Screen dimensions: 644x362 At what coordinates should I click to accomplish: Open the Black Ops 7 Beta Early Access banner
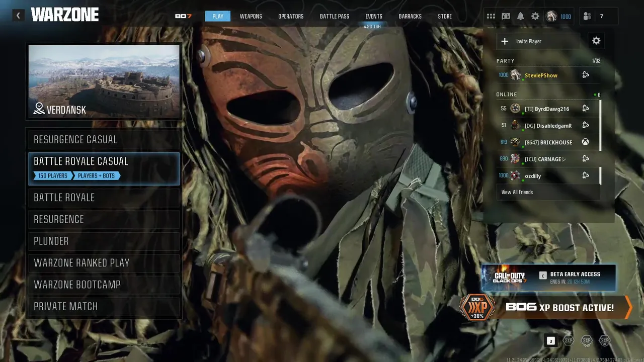click(x=549, y=278)
